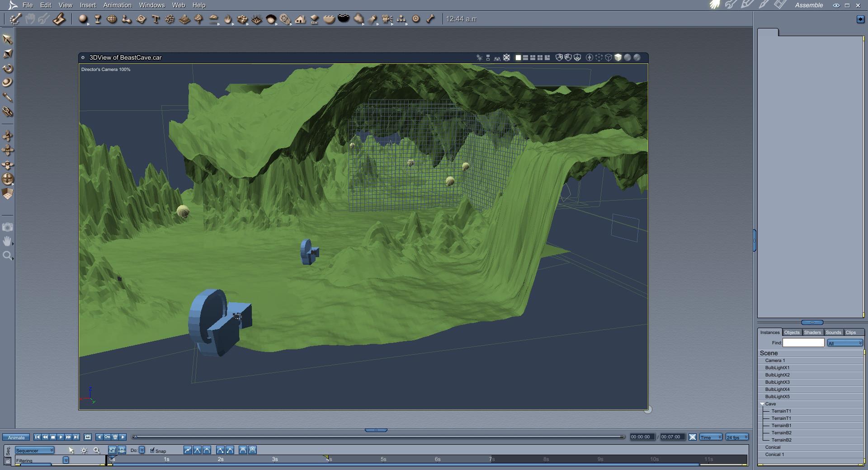Click the volumetric cloud icon

pyautogui.click(x=214, y=19)
